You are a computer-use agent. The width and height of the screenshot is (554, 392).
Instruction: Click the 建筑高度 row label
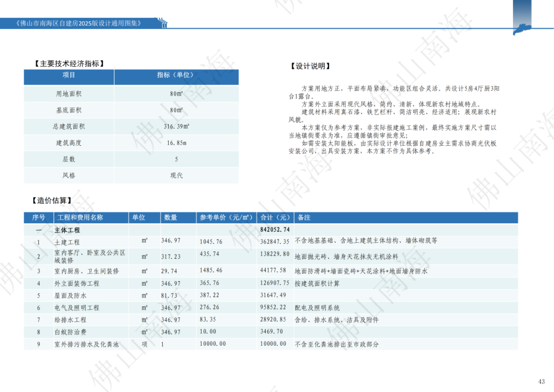(x=69, y=143)
